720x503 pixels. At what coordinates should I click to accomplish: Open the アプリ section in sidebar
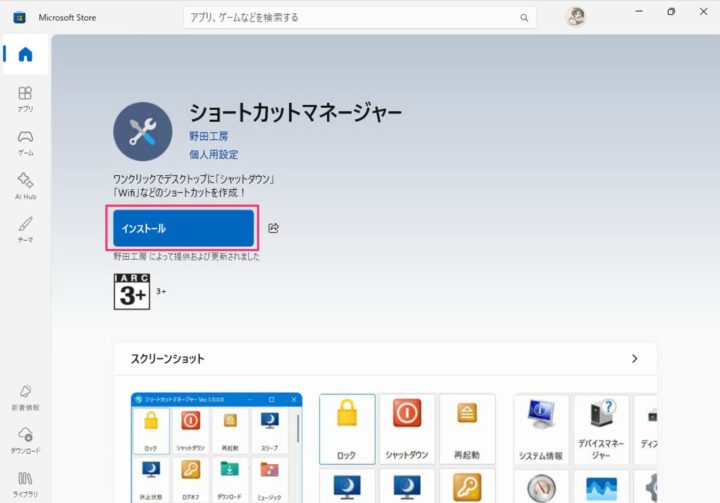[25, 98]
